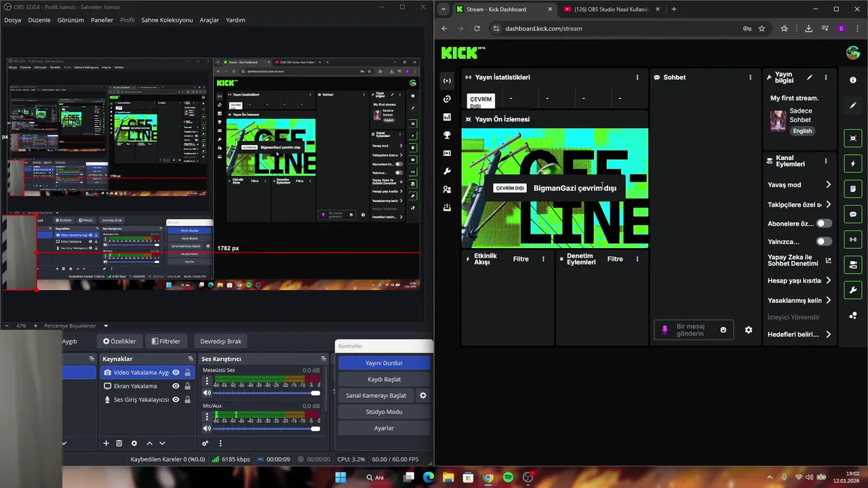The image size is (868, 488).
Task: Adjust the Mic/Aux volume slider
Action: click(267, 428)
